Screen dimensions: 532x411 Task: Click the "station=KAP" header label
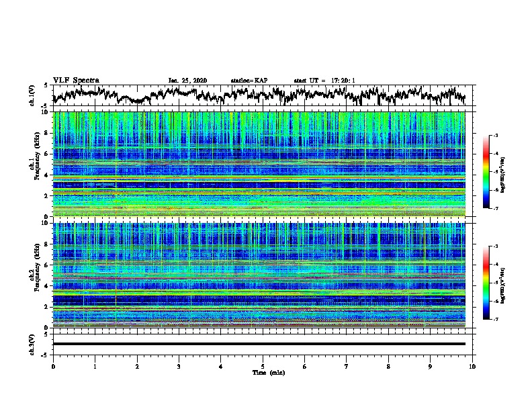pyautogui.click(x=249, y=81)
